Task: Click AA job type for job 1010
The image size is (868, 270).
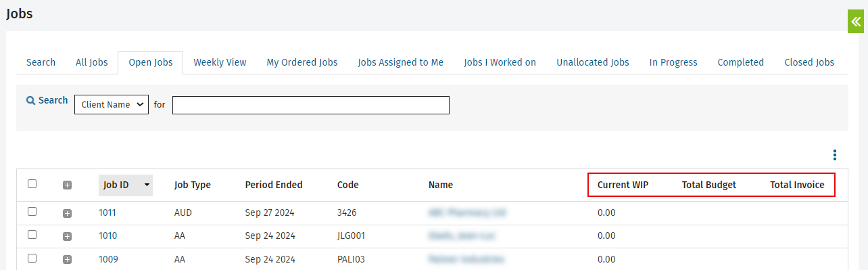Action: pos(180,235)
